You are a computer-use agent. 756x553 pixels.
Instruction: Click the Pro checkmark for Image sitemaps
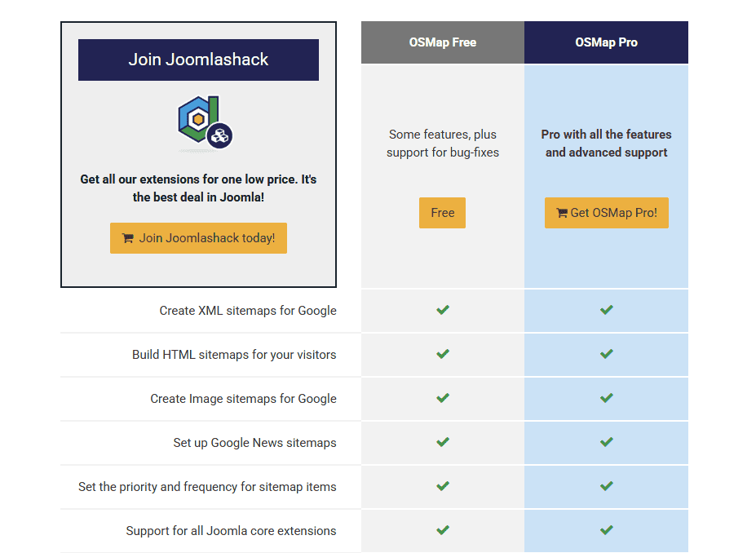(606, 398)
